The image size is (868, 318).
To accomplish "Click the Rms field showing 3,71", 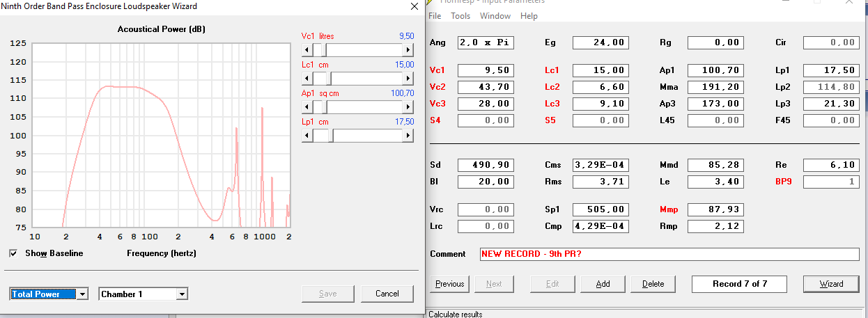I will [x=600, y=182].
